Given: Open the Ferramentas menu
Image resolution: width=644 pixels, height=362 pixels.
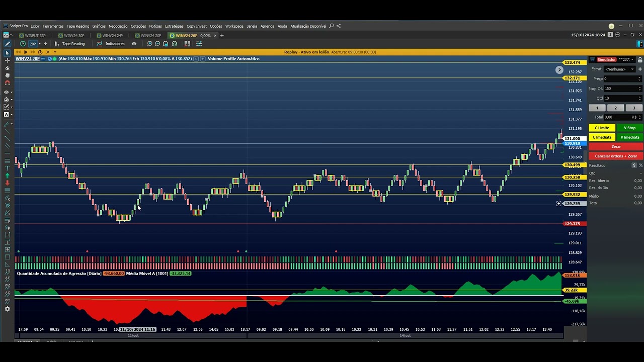Looking at the screenshot, I should click(53, 26).
